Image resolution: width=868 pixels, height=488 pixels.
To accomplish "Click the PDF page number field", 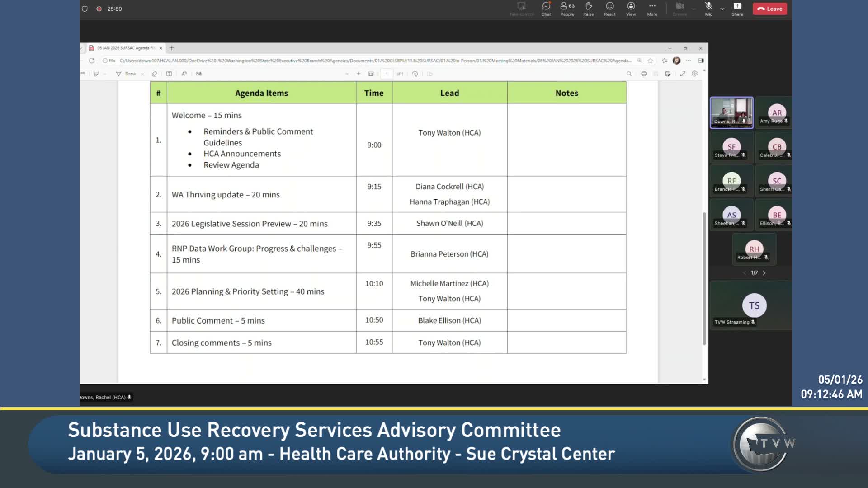I will coord(387,74).
